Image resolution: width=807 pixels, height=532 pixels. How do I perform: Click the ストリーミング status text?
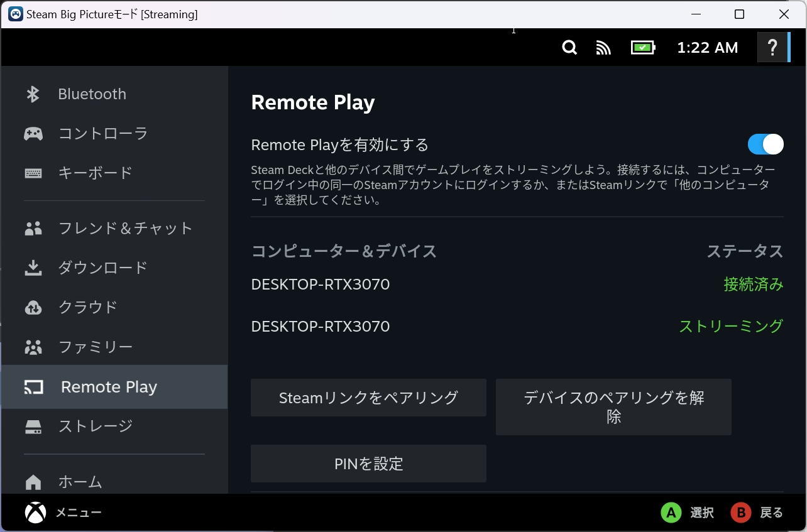tap(731, 327)
